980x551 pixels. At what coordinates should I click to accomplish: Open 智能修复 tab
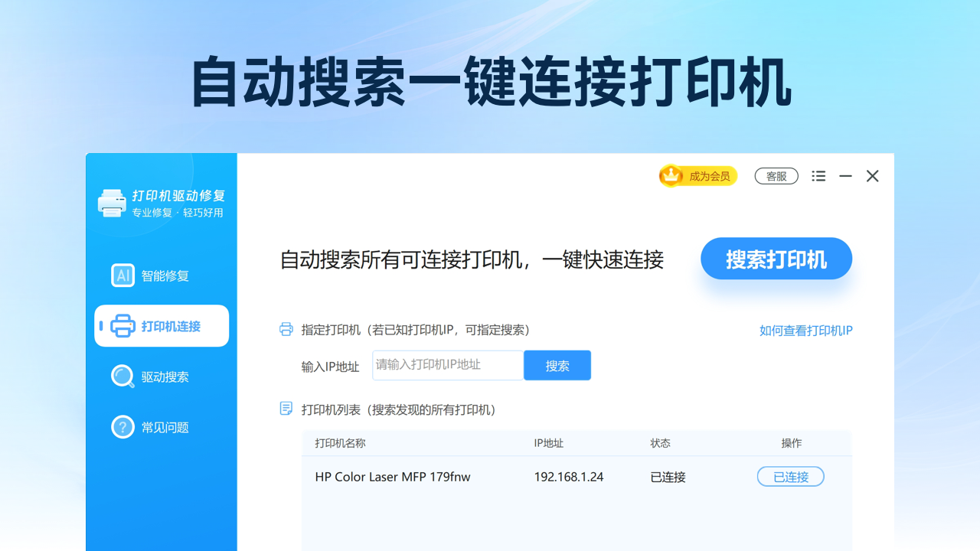162,275
